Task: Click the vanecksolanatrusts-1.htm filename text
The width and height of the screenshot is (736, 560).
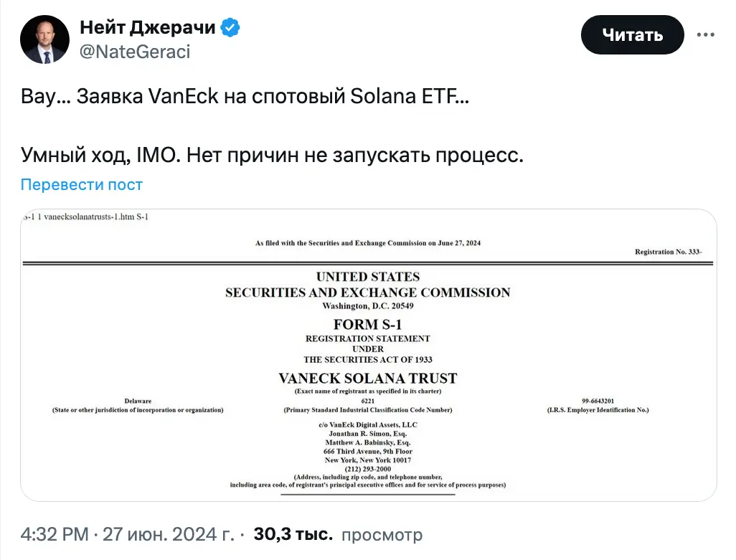Action: point(89,217)
